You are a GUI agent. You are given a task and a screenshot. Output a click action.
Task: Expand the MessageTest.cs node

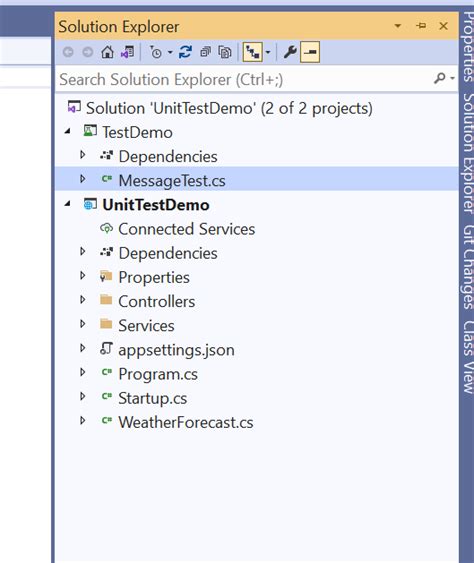pyautogui.click(x=83, y=179)
